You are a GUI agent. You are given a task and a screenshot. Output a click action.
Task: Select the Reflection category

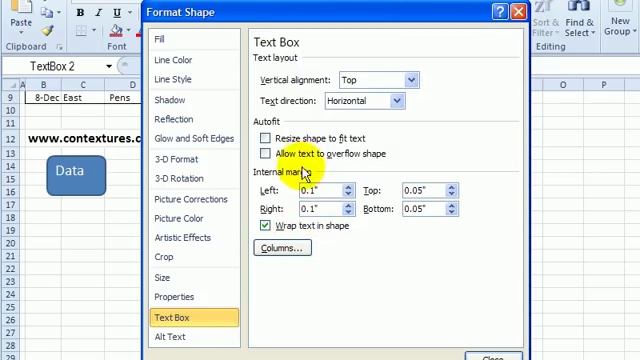[194, 119]
